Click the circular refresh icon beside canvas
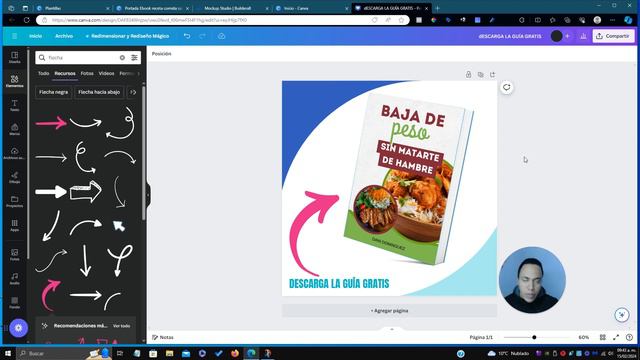640x360 pixels. click(x=507, y=87)
